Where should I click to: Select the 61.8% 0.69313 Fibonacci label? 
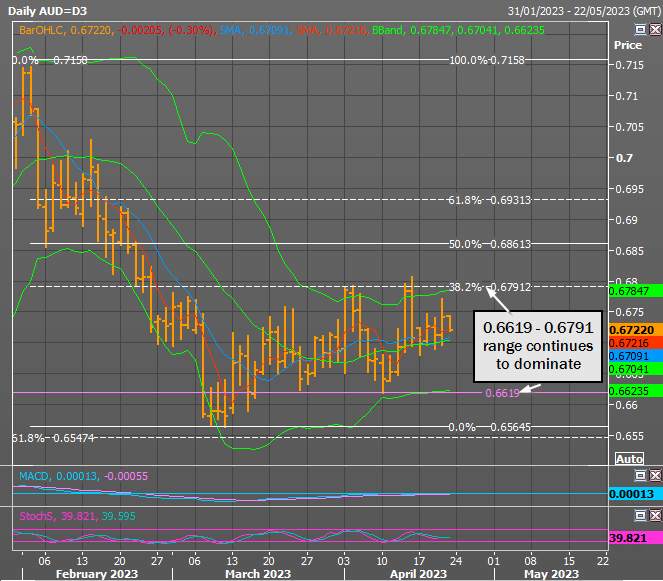pyautogui.click(x=489, y=200)
